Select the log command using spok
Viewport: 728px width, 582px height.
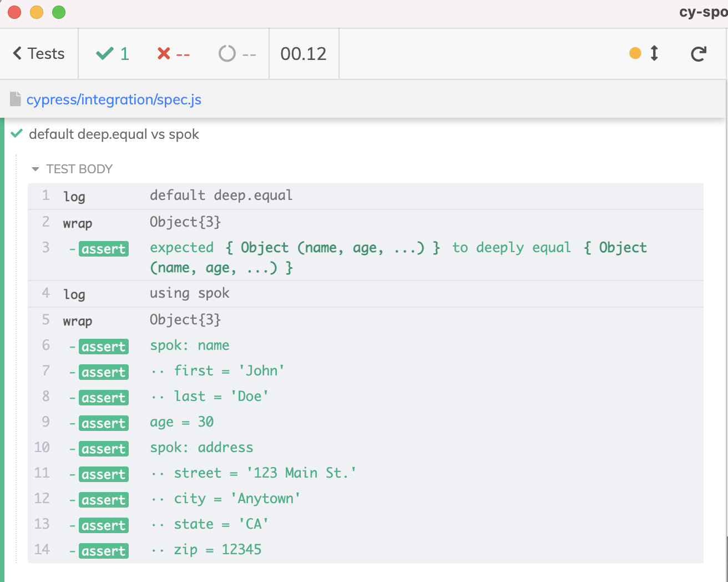point(366,294)
